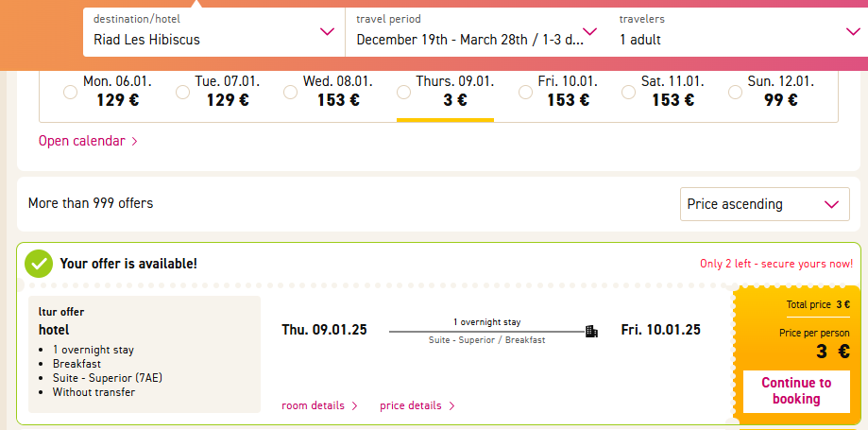Select the Fri. 10.01. date radio button

coord(526,92)
